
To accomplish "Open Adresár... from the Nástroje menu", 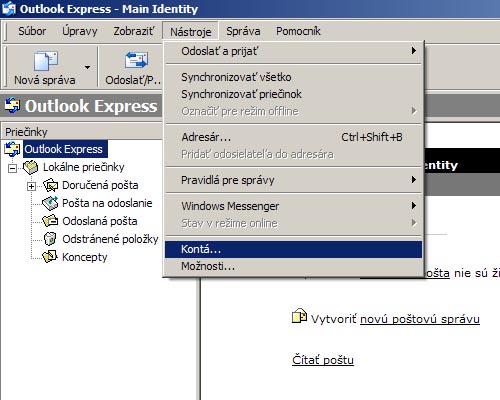I will (x=293, y=137).
